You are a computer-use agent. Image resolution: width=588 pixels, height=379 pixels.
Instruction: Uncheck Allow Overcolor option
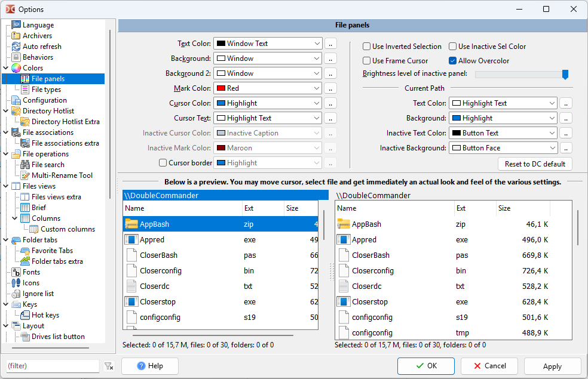coord(453,61)
